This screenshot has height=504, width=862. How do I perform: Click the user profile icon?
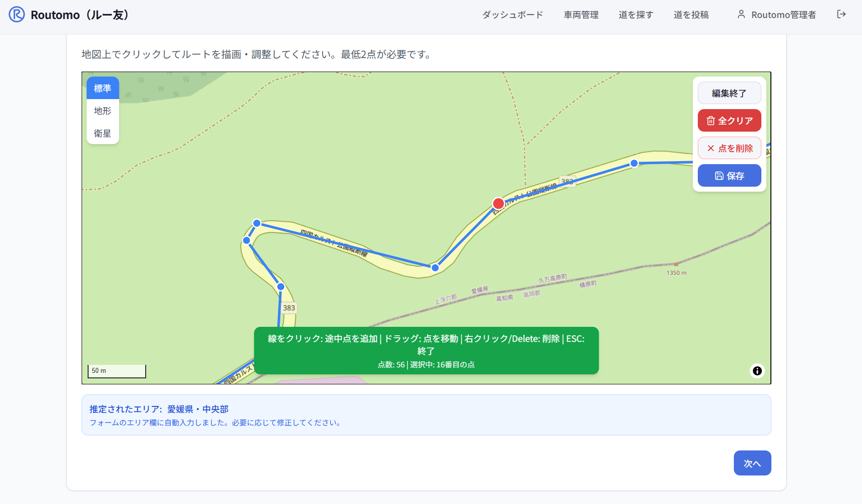point(741,15)
